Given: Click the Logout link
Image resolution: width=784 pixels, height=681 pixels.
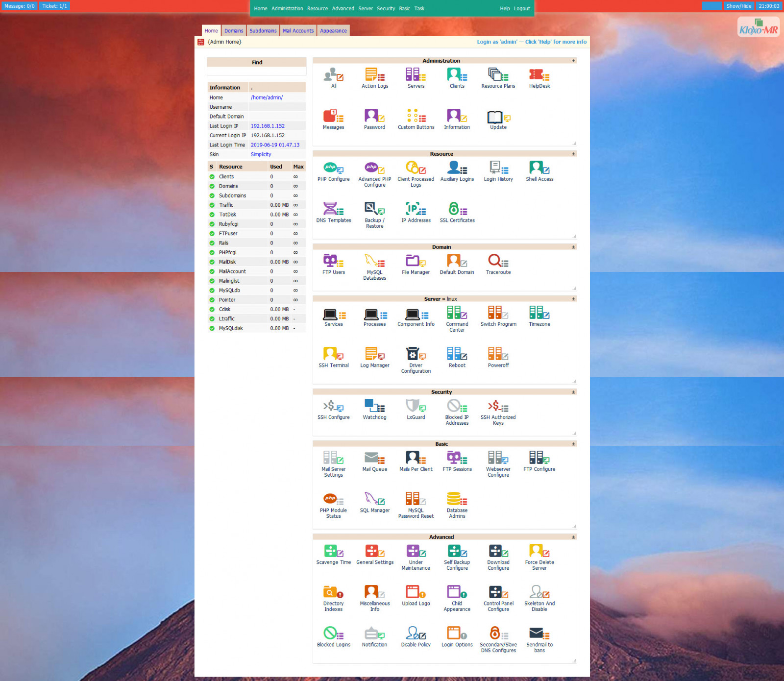Looking at the screenshot, I should 522,8.
